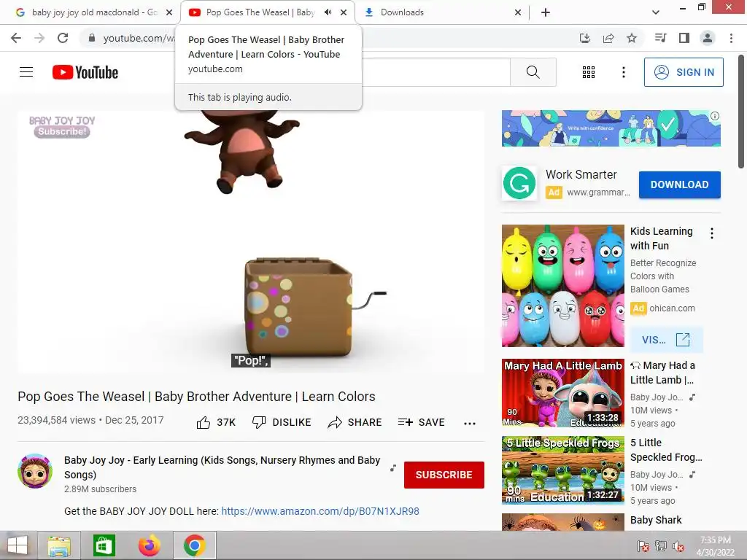747x560 pixels.
Task: Open the SHARE arrow option
Action: point(355,422)
